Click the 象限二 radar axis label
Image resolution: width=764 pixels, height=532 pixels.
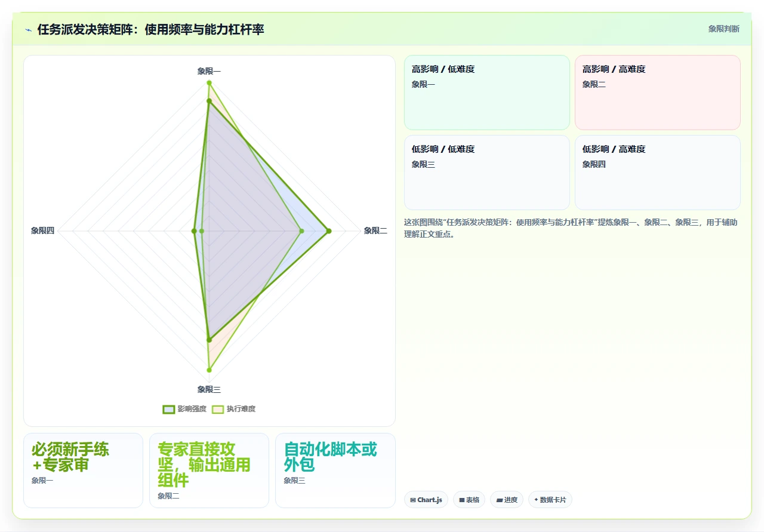(x=375, y=230)
